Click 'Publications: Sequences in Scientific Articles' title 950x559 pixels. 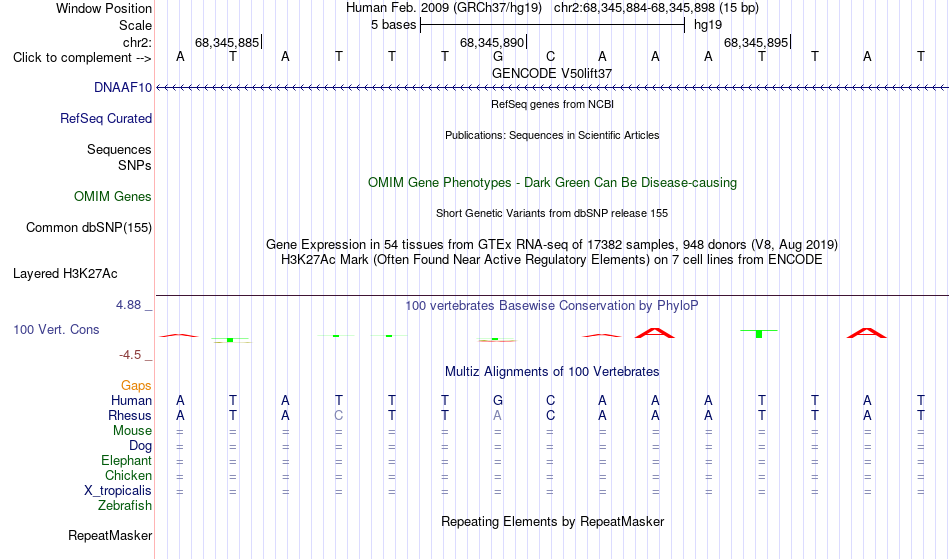pyautogui.click(x=552, y=135)
